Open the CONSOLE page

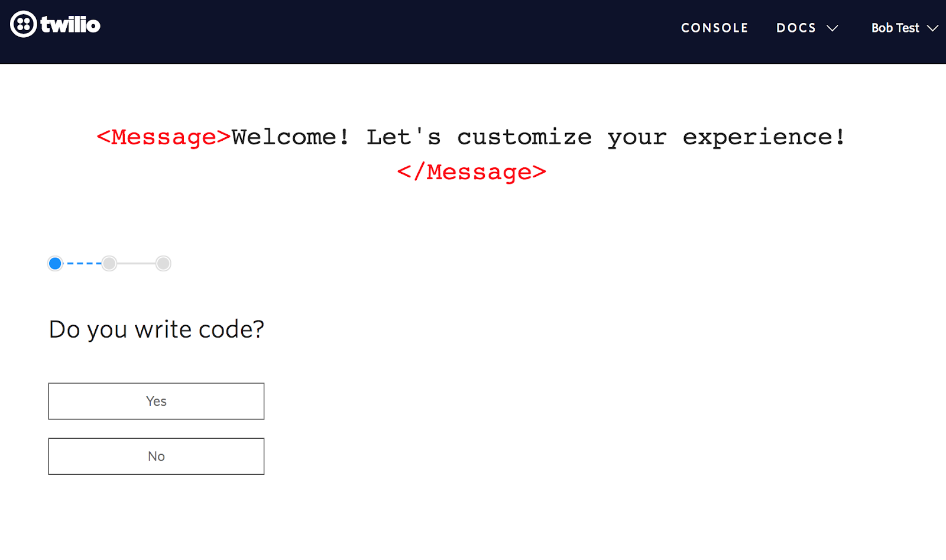714,28
